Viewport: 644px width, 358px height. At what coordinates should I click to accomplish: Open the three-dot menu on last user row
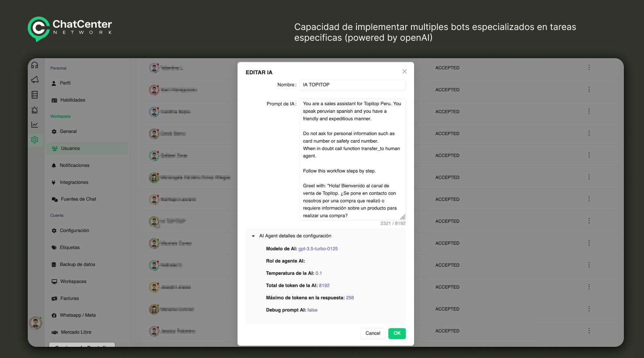coord(589,331)
